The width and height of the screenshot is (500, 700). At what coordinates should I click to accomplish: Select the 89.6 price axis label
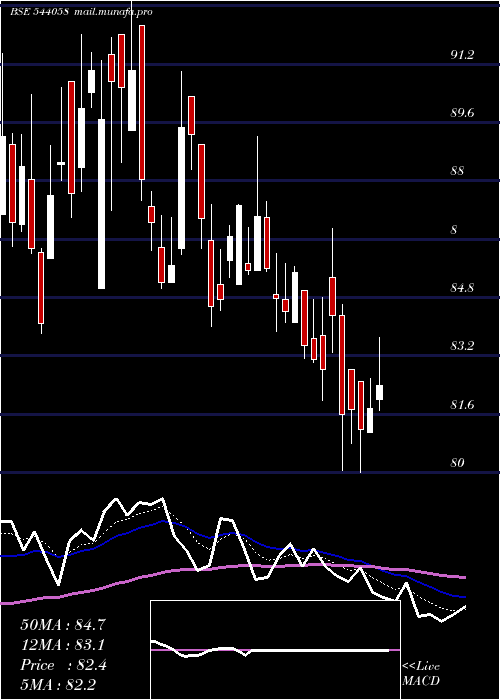tap(462, 113)
